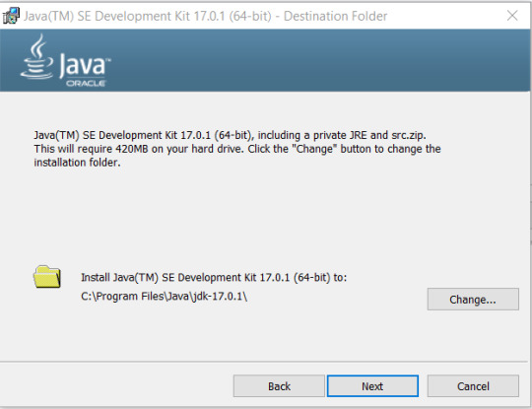Screen dimensions: 532x409
Task: Click the ORACLE text under the Java logo
Action: click(86, 84)
